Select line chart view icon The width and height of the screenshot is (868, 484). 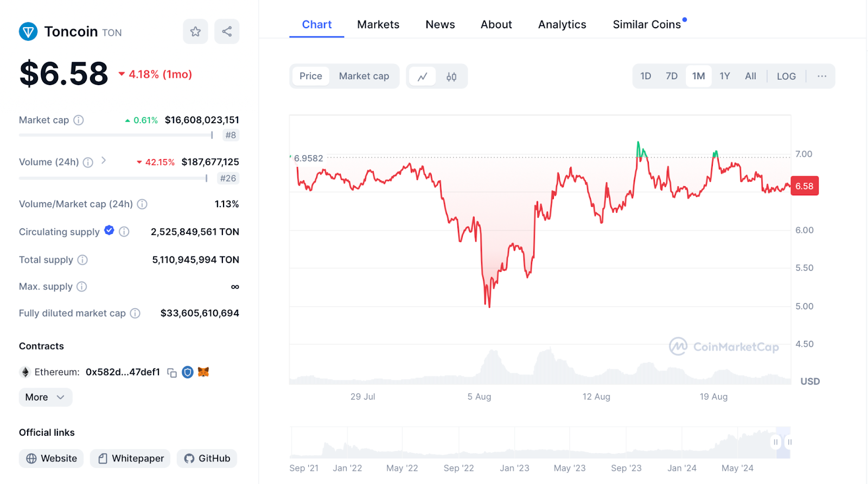(423, 77)
